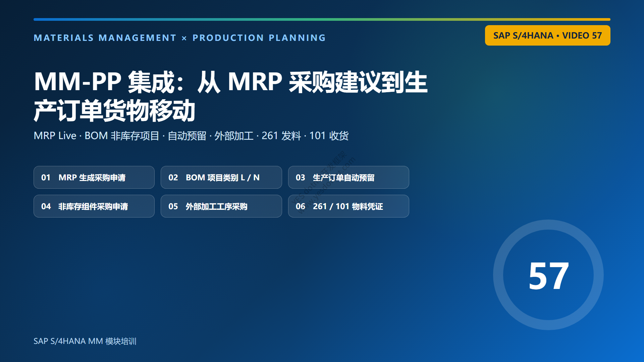Click the footer SAP S/4HANA MM 模块培训
Viewport: 644px width, 362px height.
[x=85, y=341]
